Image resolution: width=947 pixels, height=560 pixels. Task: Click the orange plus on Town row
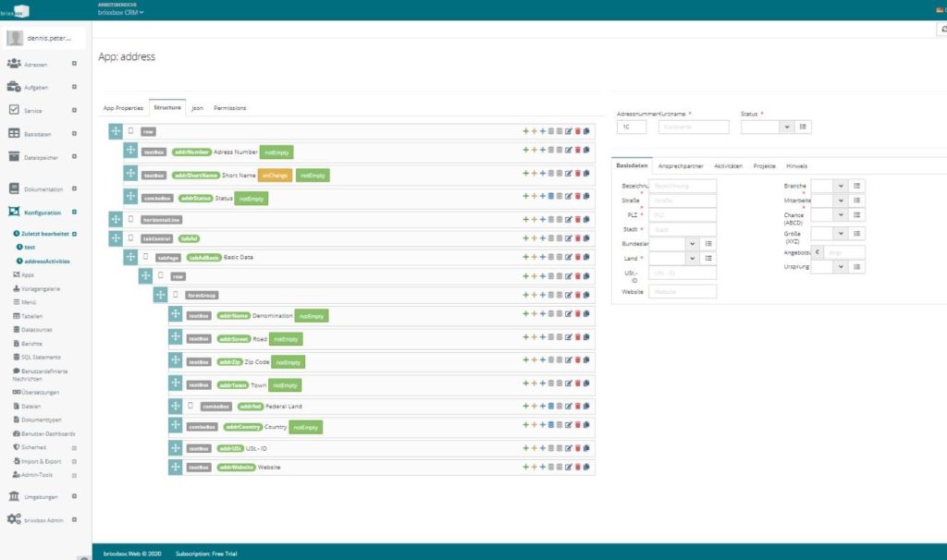534,383
